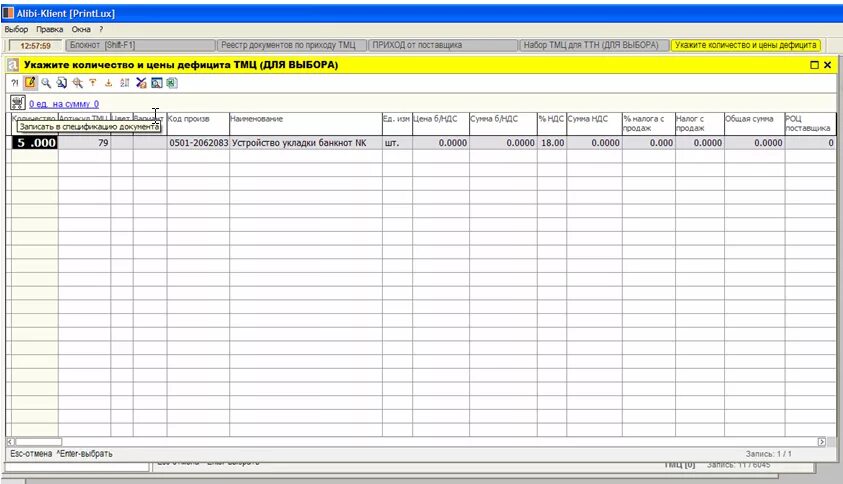Open the Выбор menu

(16, 30)
